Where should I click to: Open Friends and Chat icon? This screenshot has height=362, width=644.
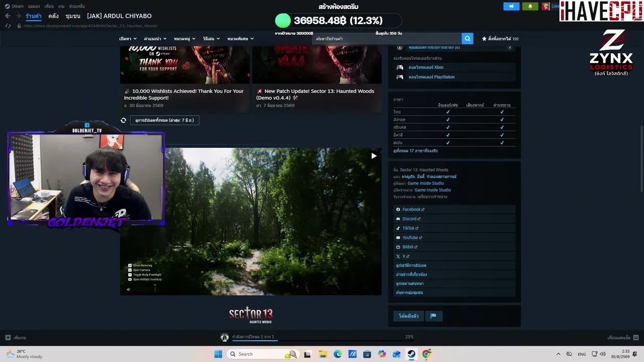tap(636, 338)
